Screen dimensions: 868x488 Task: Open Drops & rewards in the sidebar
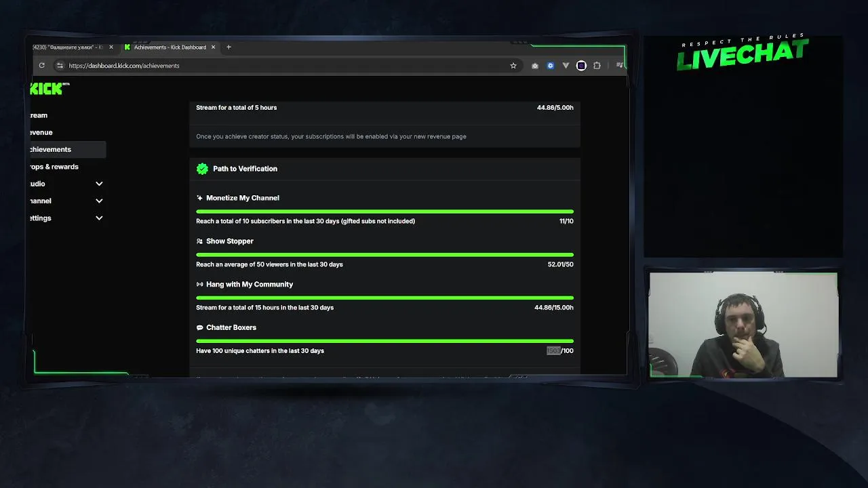point(54,167)
